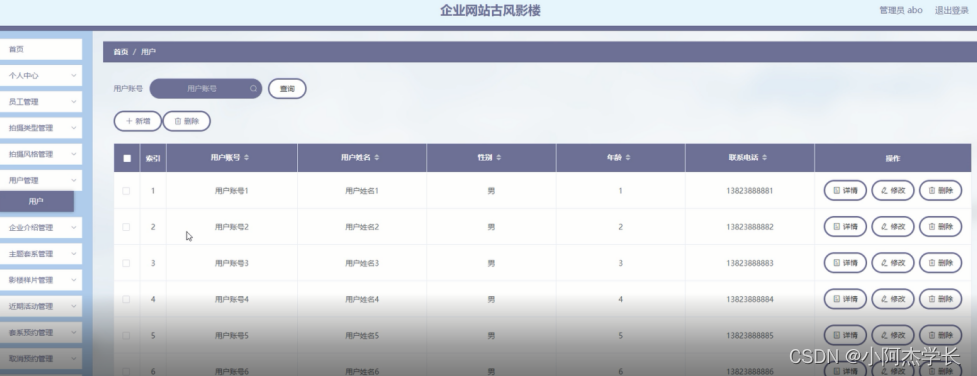Open 详情 for row 用户账号3
This screenshot has width=977, height=376.
[845, 263]
